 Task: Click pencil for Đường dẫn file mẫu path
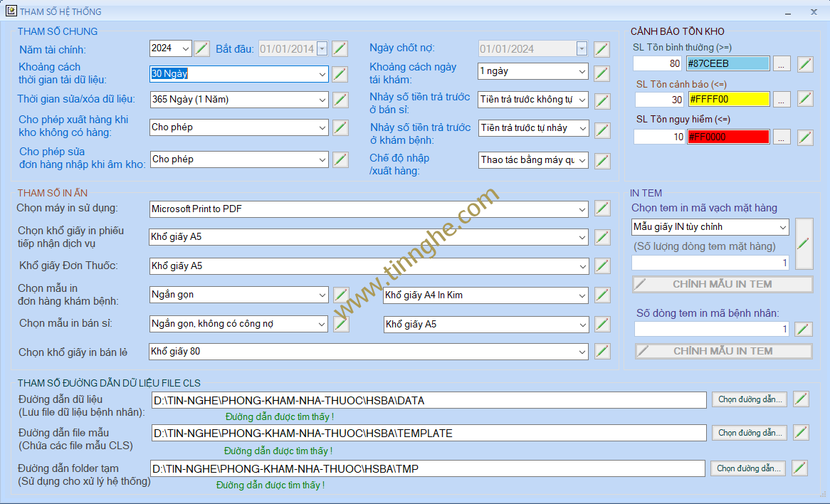tap(801, 433)
